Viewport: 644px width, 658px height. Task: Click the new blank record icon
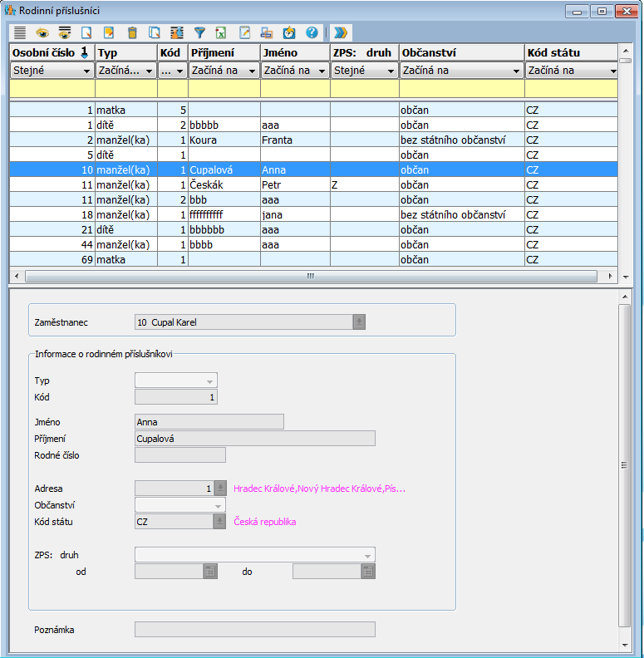click(x=87, y=32)
